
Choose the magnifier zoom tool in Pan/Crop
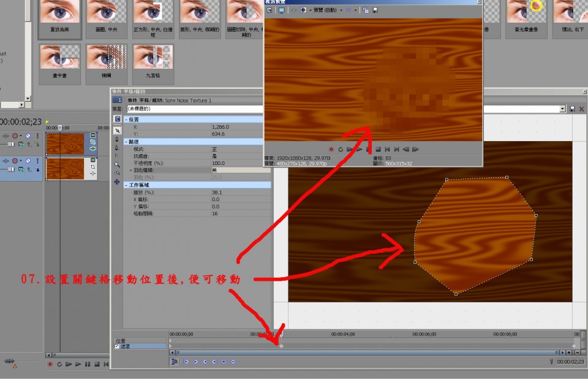117,164
